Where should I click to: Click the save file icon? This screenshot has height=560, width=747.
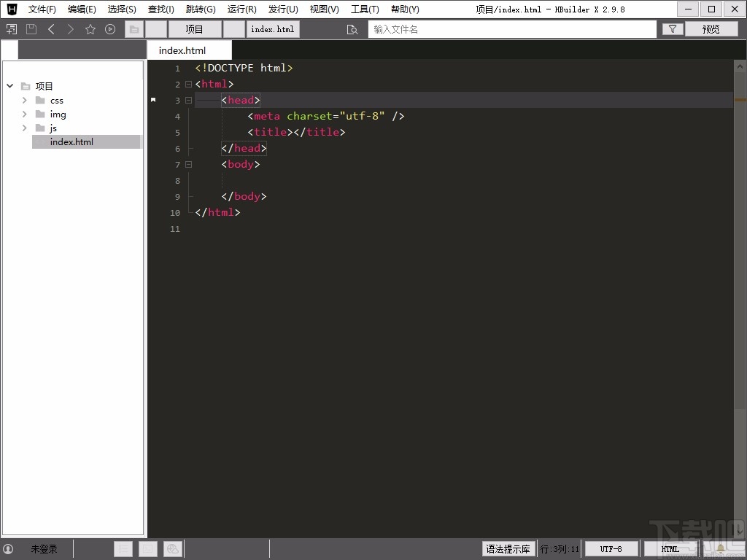[x=31, y=29]
